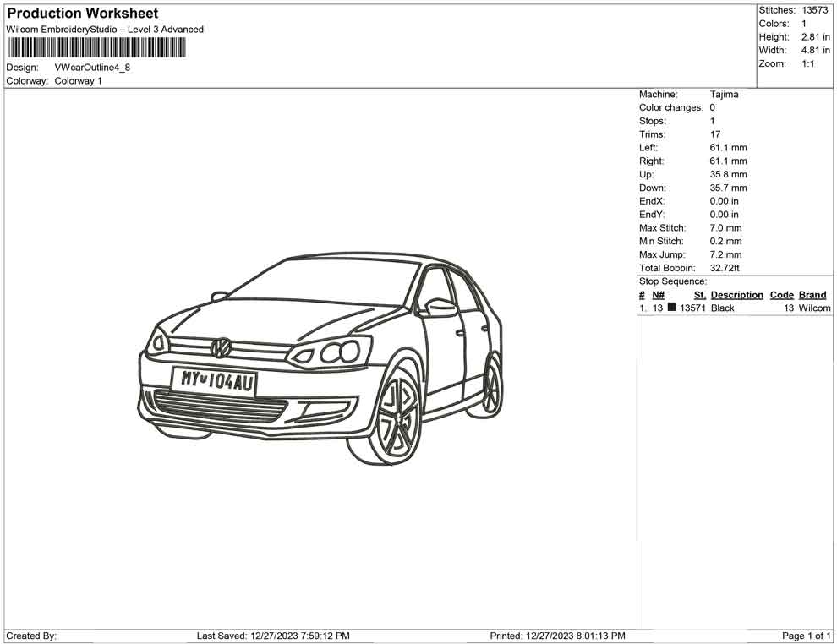
Task: Click the St. column header
Action: coord(699,295)
